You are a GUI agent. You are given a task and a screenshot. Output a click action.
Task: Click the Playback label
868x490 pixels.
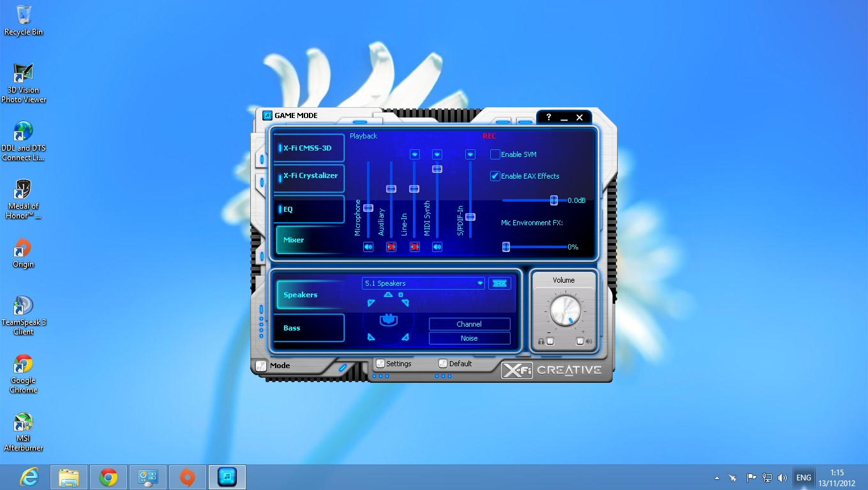pyautogui.click(x=363, y=136)
